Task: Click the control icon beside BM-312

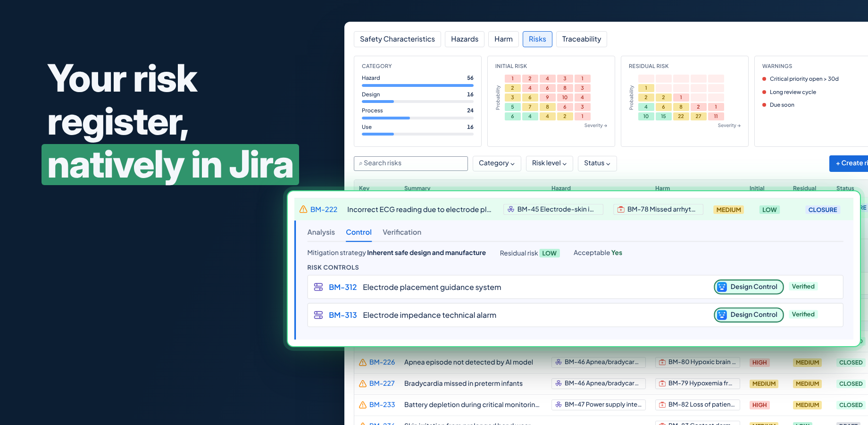Action: 318,287
